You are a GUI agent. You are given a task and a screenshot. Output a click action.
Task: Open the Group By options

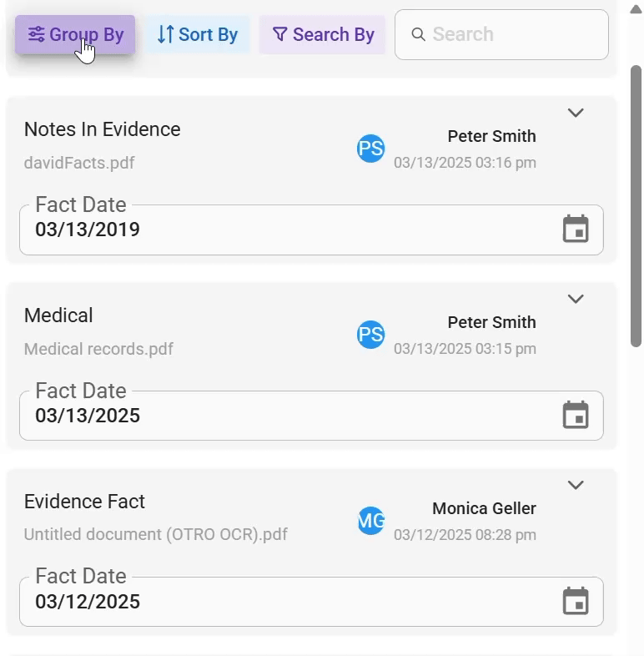point(75,35)
